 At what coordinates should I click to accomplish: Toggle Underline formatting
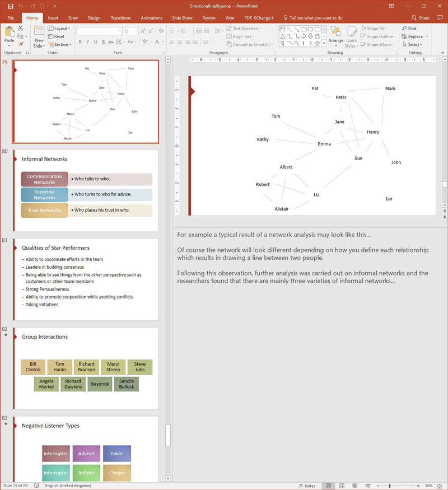click(x=95, y=41)
